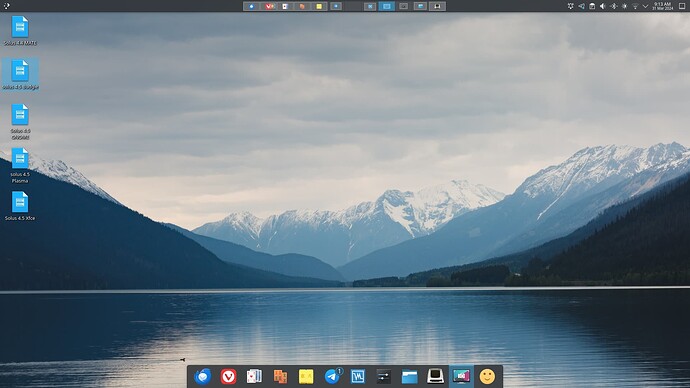Switch to the highlighted virtual desktop pager

pyautogui.click(x=387, y=6)
